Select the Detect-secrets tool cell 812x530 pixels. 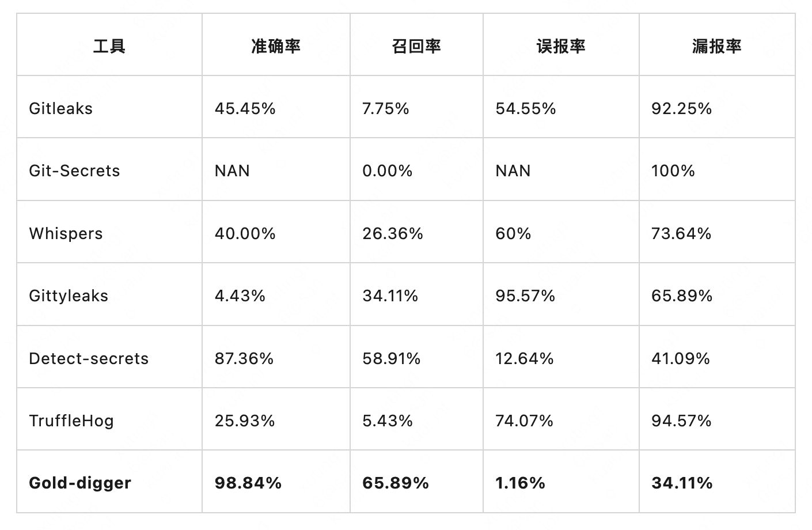click(x=89, y=358)
